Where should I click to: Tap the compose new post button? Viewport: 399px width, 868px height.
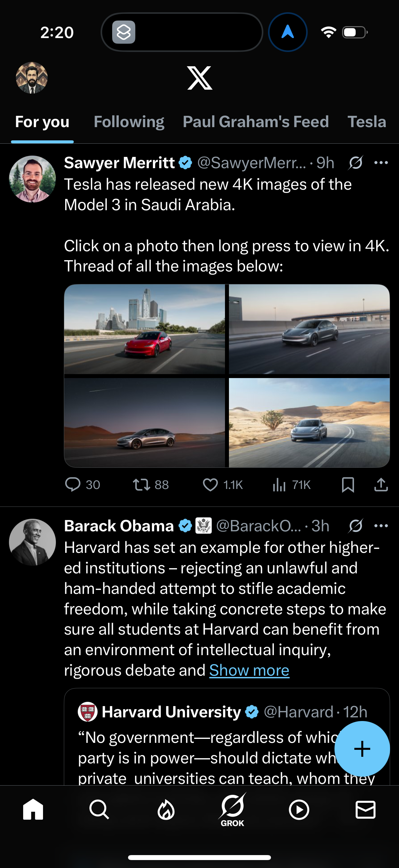[x=362, y=749]
